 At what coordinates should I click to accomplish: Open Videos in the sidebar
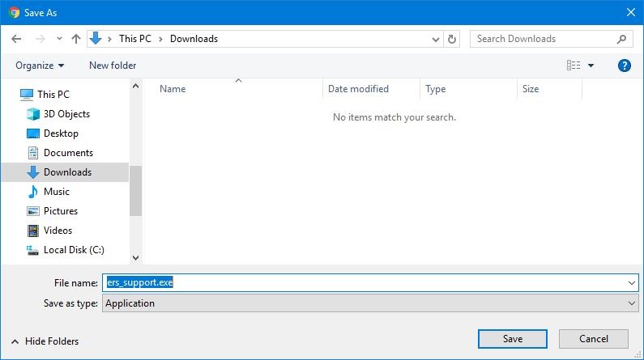click(x=58, y=231)
